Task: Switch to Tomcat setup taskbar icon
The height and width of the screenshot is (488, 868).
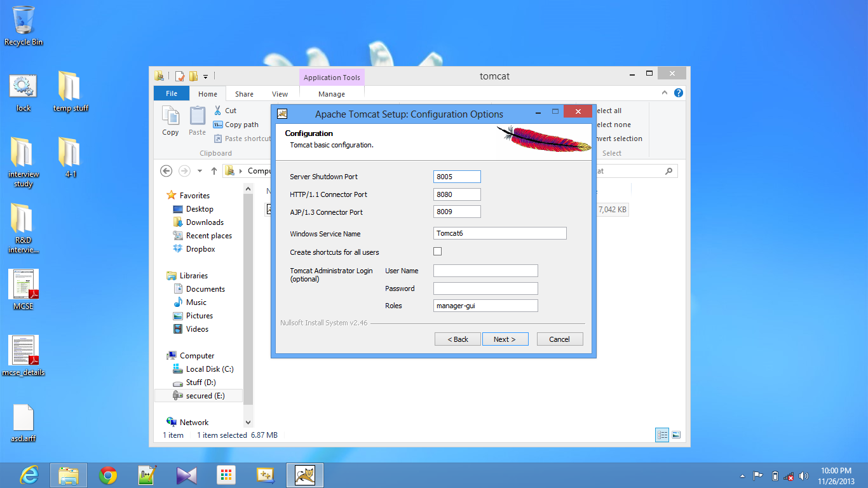Action: coord(305,475)
